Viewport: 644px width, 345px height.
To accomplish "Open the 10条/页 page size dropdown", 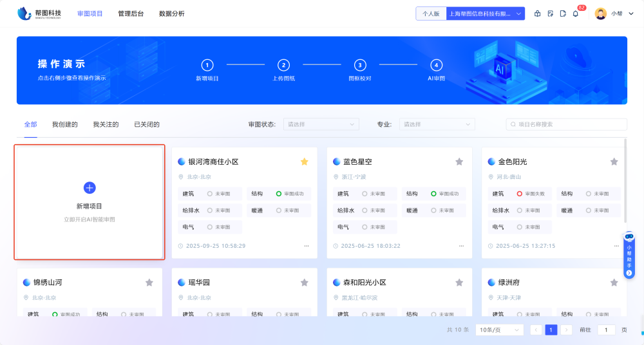I will coord(499,330).
